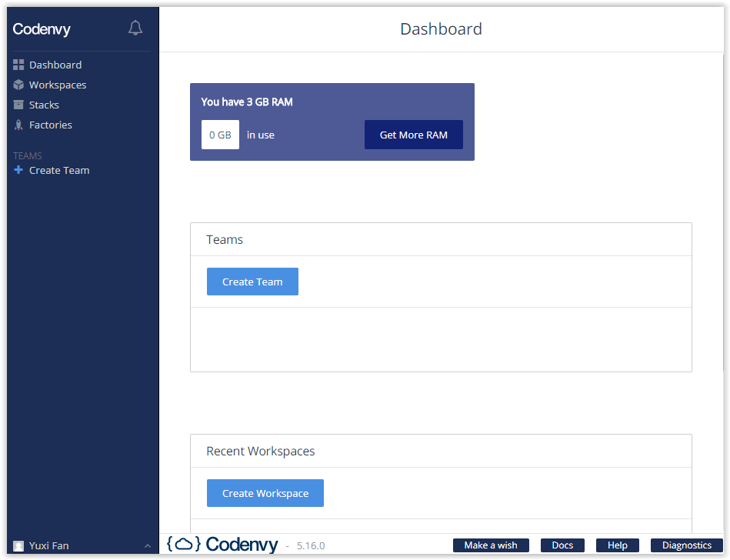
Task: Click the Create Workspace button
Action: coord(265,493)
